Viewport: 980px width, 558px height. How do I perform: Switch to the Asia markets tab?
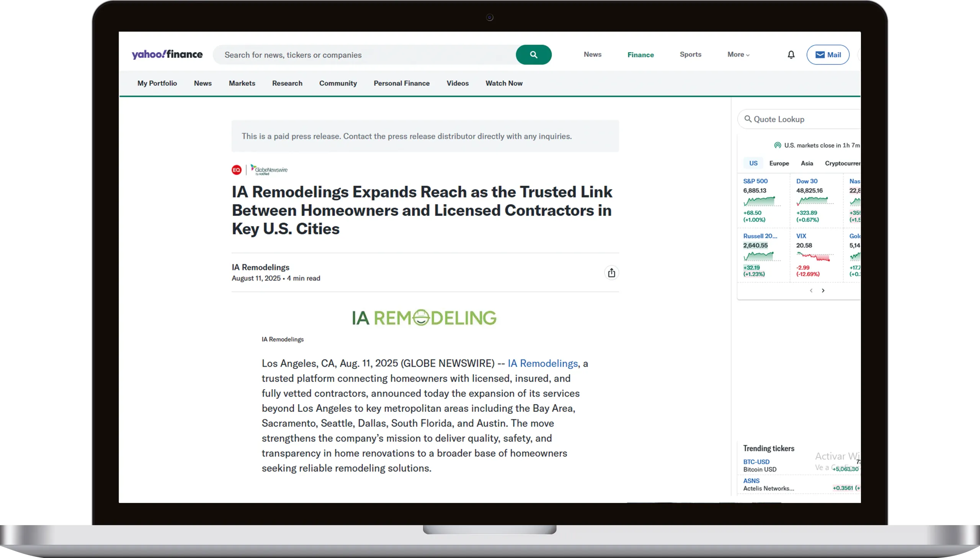(807, 163)
